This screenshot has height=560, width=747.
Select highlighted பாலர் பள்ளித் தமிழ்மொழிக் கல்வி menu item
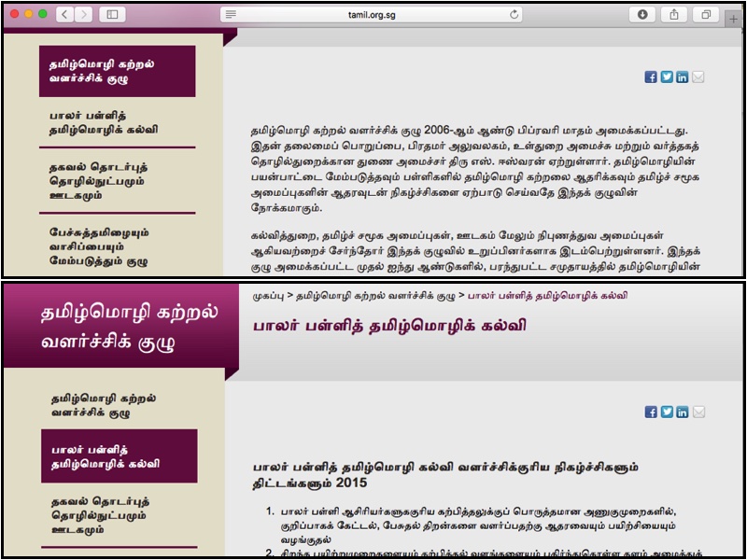click(118, 456)
